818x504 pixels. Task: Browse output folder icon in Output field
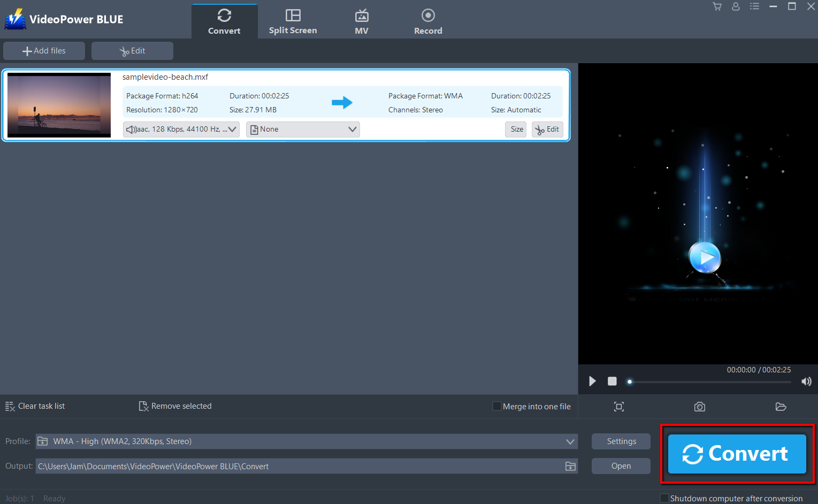(570, 467)
